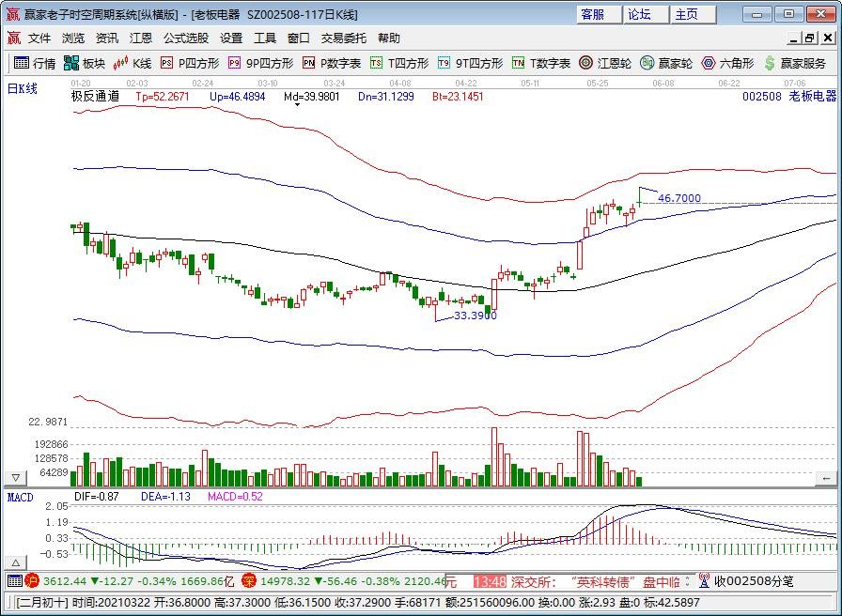Open the 9T四方形 tool
Image resolution: width=842 pixels, height=616 pixels.
pyautogui.click(x=470, y=63)
